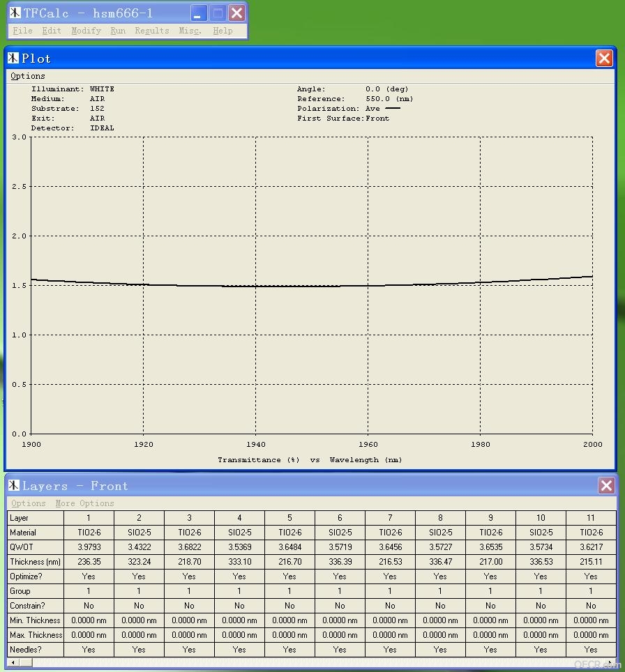Click left scroll arrow in Layers window
This screenshot has height=672, width=625.
[x=13, y=662]
